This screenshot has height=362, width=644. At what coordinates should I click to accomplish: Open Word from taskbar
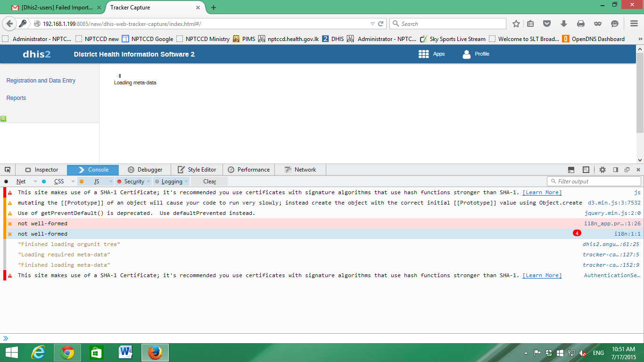pyautogui.click(x=125, y=353)
